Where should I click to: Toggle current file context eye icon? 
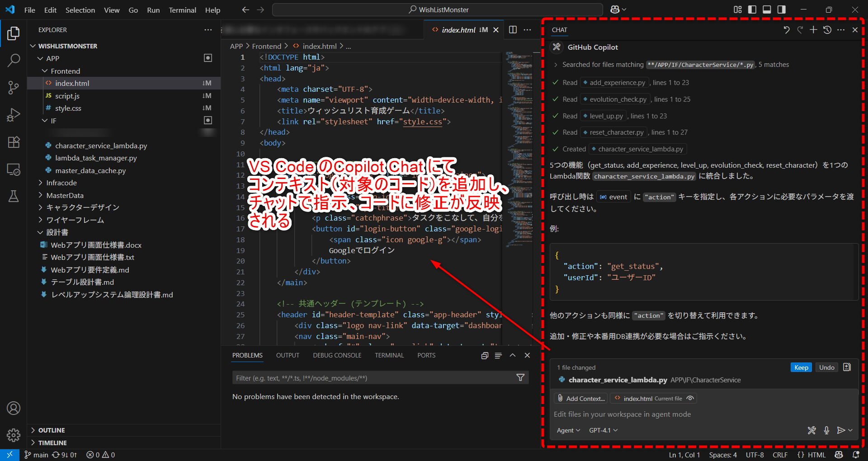click(690, 398)
